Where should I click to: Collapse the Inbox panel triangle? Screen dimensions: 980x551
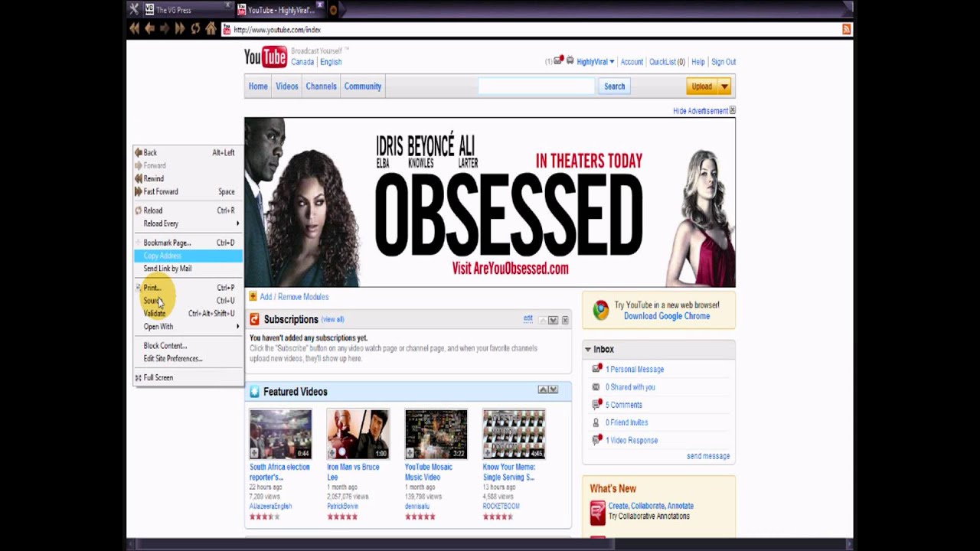point(588,350)
